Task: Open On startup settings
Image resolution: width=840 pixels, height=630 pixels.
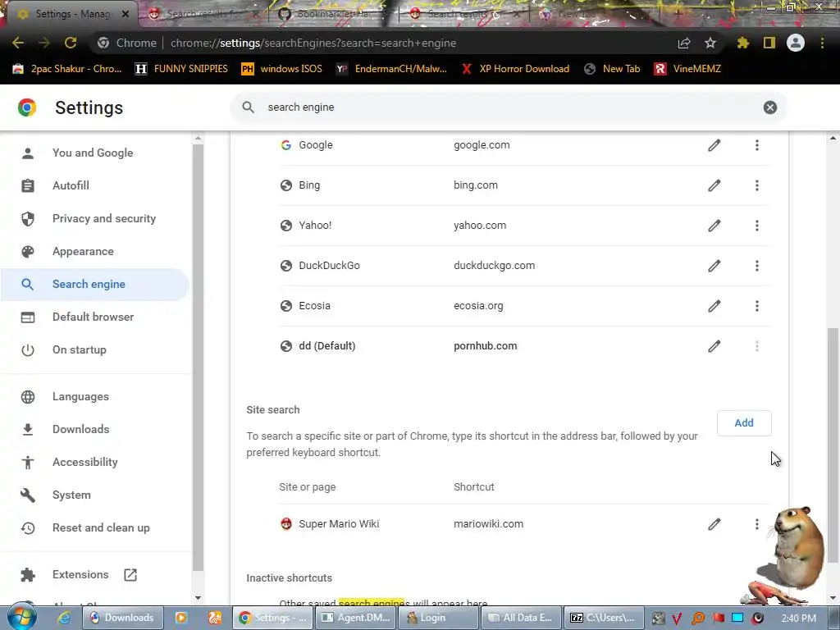Action: pos(95,349)
